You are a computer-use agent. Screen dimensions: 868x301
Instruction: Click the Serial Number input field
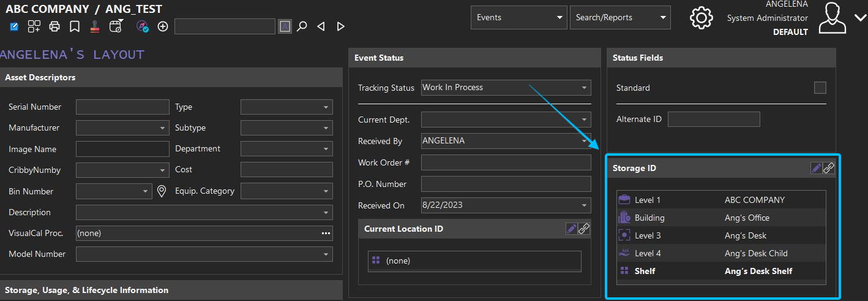click(x=122, y=107)
